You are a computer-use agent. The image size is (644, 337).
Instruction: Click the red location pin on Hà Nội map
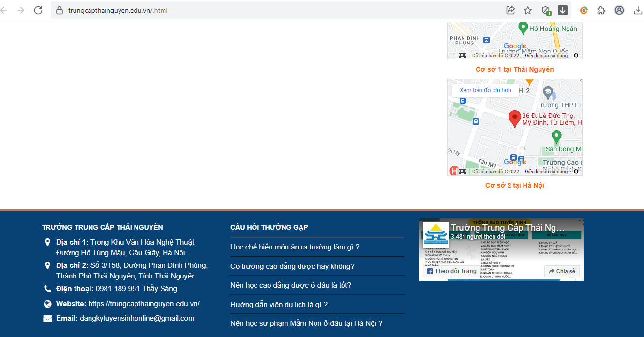pos(515,118)
